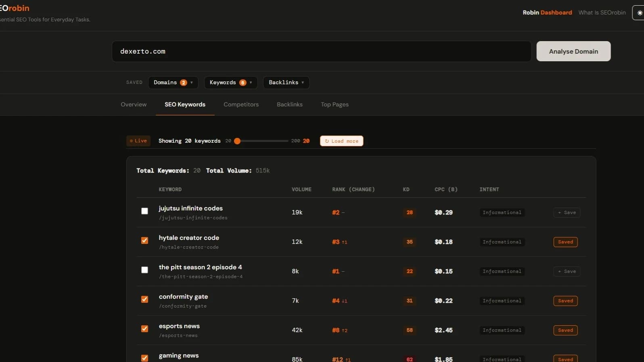The image size is (644, 362).
Task: Unsave the hytale creator code keyword
Action: point(565,242)
